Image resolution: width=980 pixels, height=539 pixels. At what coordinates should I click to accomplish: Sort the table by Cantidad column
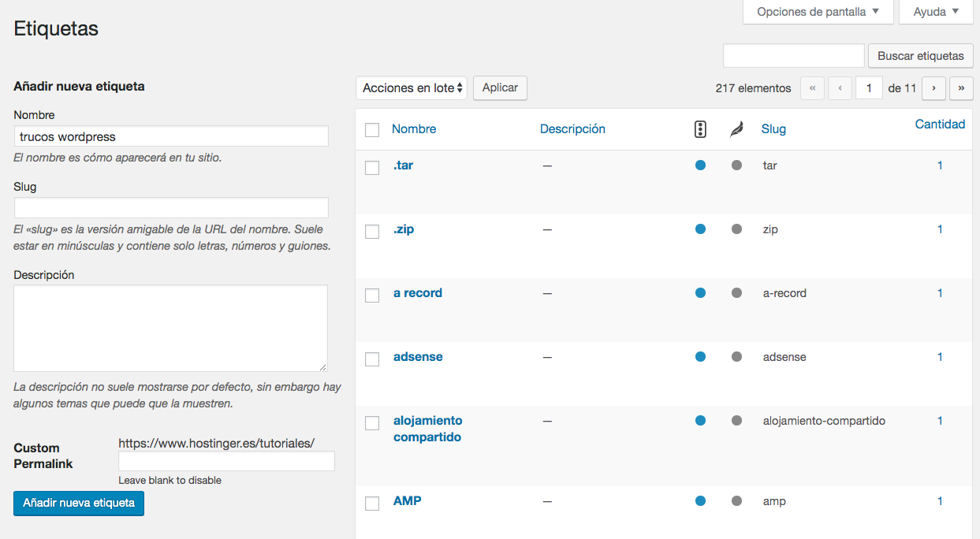tap(940, 124)
